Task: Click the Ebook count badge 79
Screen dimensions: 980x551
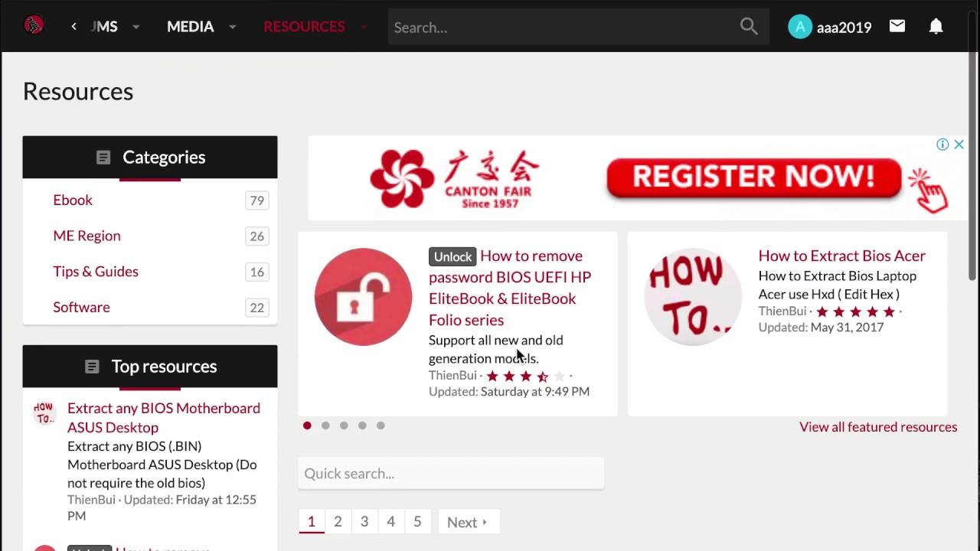Action: pyautogui.click(x=257, y=201)
